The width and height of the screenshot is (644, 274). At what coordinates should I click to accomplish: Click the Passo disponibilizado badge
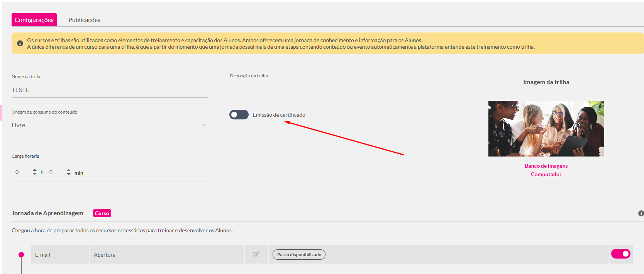point(299,255)
